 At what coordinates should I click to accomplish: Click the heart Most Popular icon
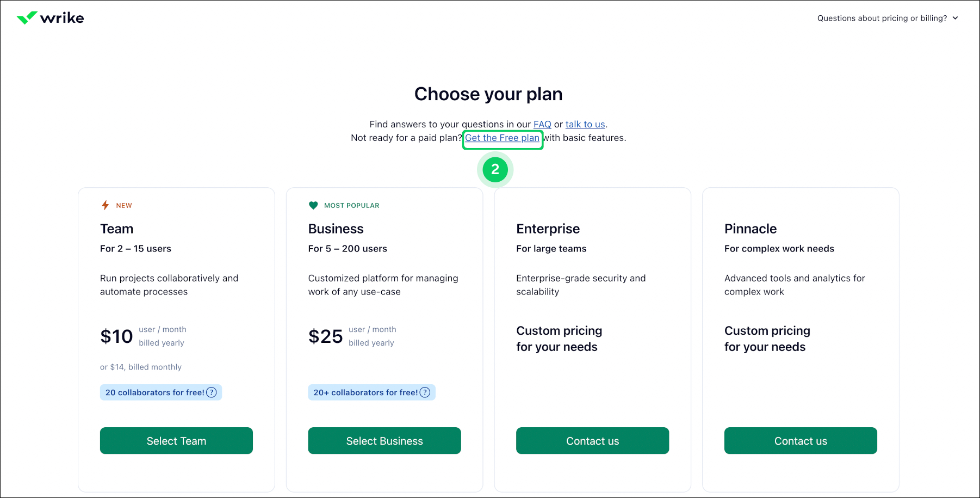(x=313, y=205)
